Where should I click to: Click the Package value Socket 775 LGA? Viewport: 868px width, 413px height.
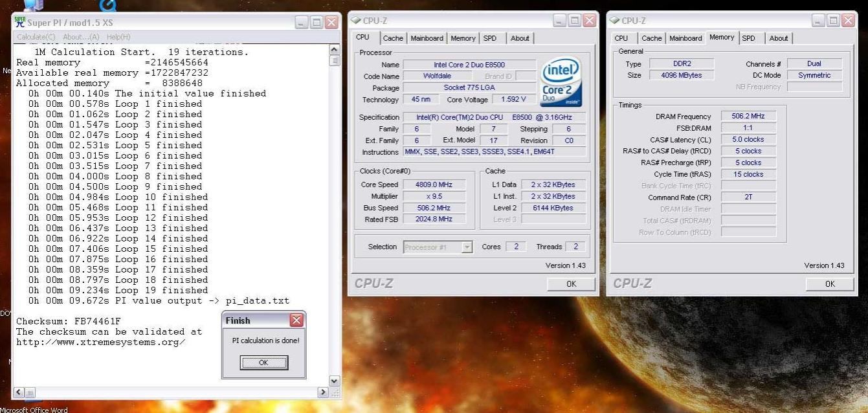point(469,87)
